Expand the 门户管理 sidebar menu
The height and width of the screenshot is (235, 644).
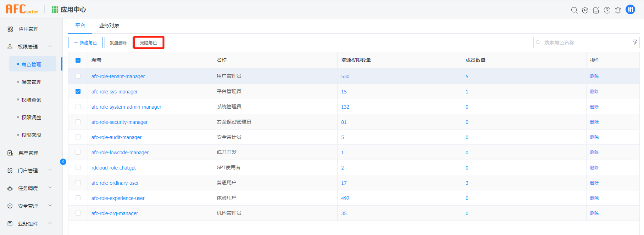[50, 170]
